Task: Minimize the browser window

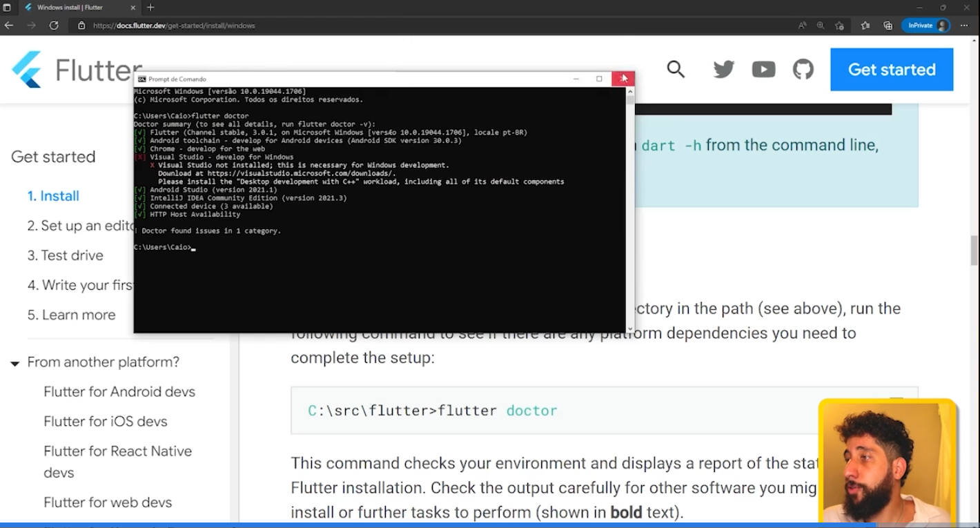Action: [x=920, y=8]
